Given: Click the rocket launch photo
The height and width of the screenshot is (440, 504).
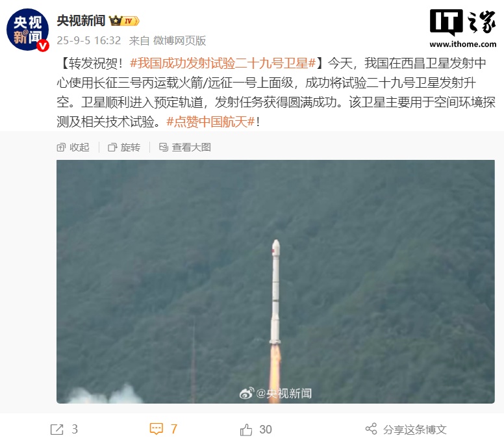Looking at the screenshot, I should tap(275, 281).
